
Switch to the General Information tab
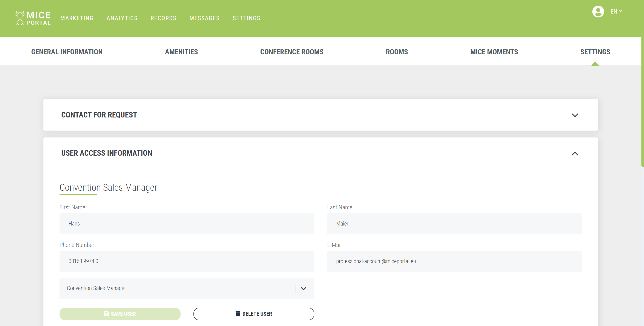67,52
